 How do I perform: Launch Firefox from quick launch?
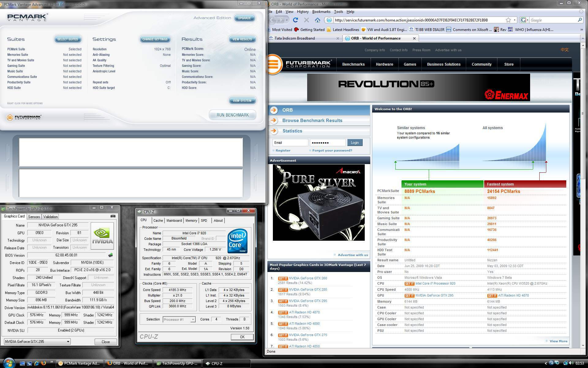coord(43,363)
